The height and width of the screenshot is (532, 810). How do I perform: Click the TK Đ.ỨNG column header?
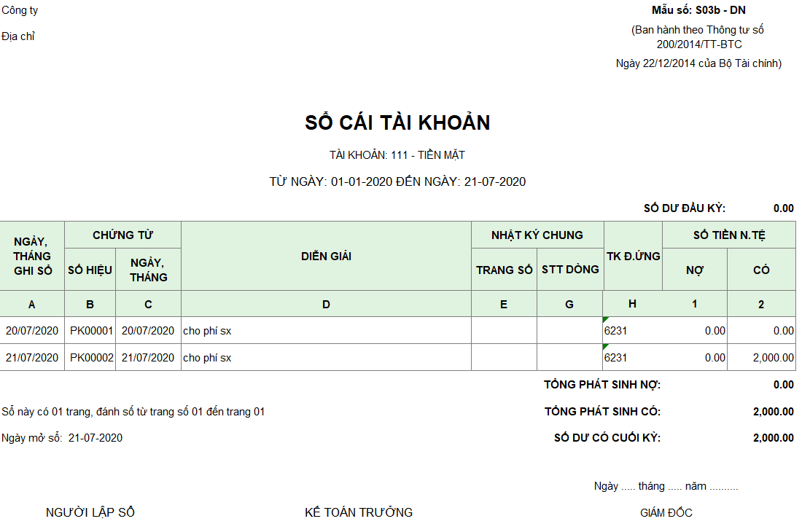633,257
